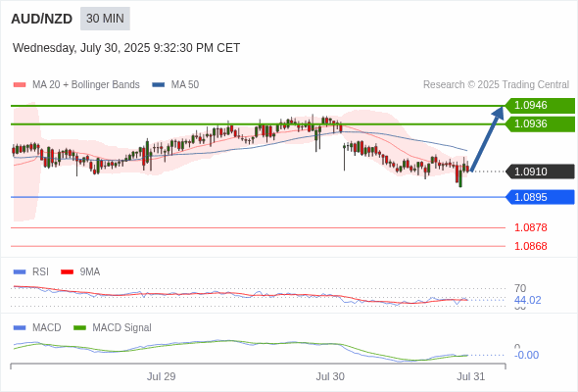Click the Jul 29 date axis label
The image size is (578, 392).
click(161, 376)
